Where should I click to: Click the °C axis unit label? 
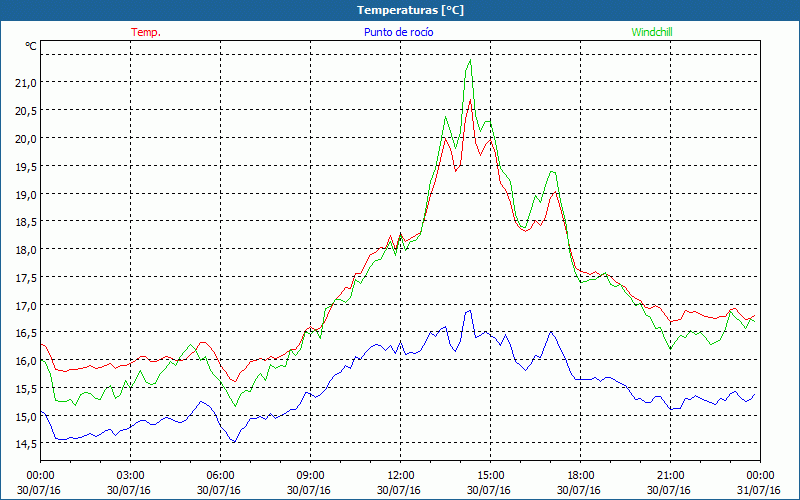pyautogui.click(x=31, y=46)
